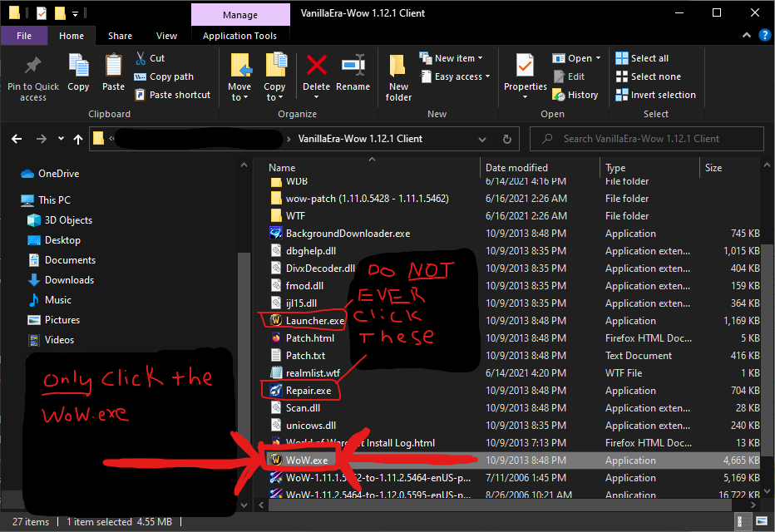Switch to the Share ribbon tab
This screenshot has height=532, width=775.
pyautogui.click(x=120, y=36)
